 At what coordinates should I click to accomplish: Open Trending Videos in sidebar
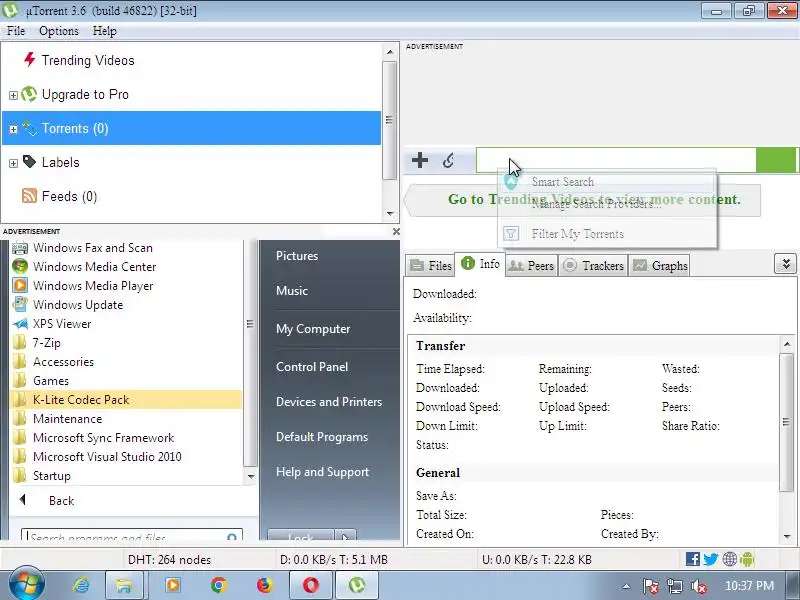[x=88, y=60]
